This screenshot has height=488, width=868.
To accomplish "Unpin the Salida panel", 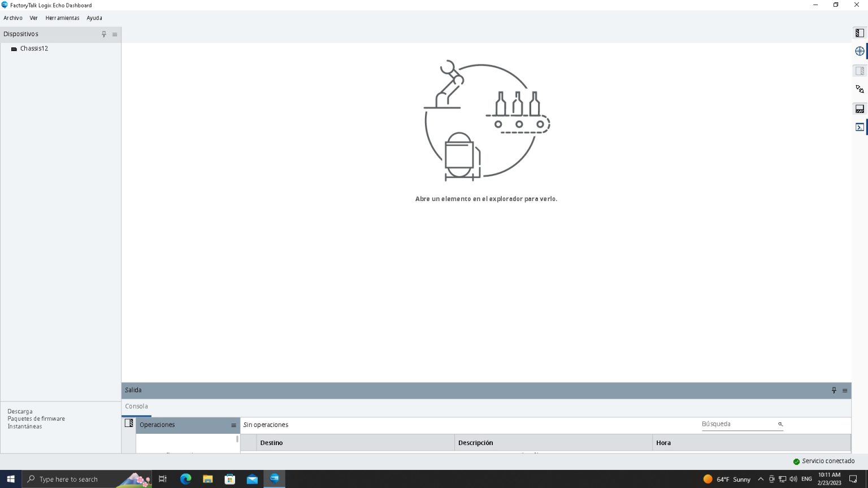I will coord(834,390).
